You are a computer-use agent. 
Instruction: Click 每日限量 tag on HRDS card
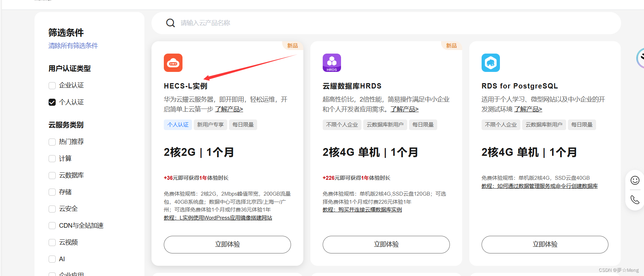coord(423,125)
